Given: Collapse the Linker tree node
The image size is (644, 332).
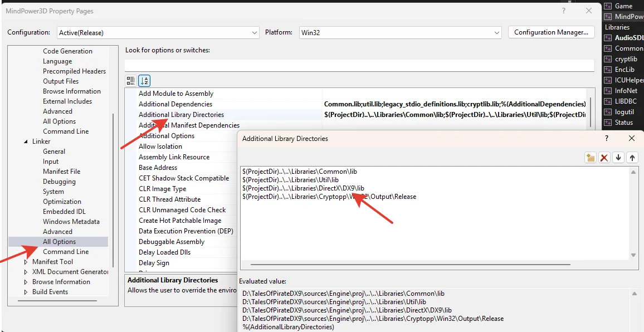Looking at the screenshot, I should (x=26, y=141).
